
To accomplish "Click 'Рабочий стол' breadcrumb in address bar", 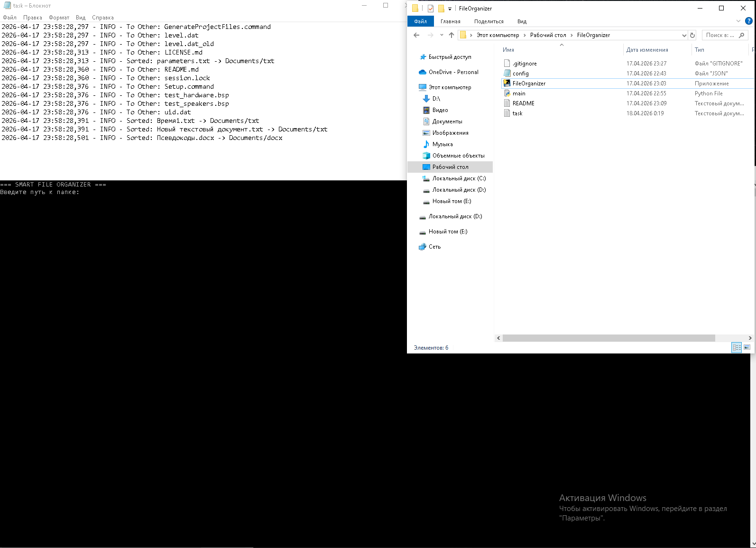I will [x=548, y=35].
